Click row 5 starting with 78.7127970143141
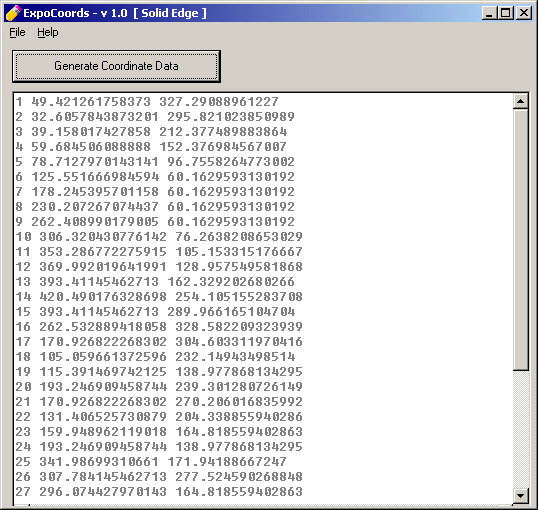This screenshot has height=510, width=538. point(155,162)
